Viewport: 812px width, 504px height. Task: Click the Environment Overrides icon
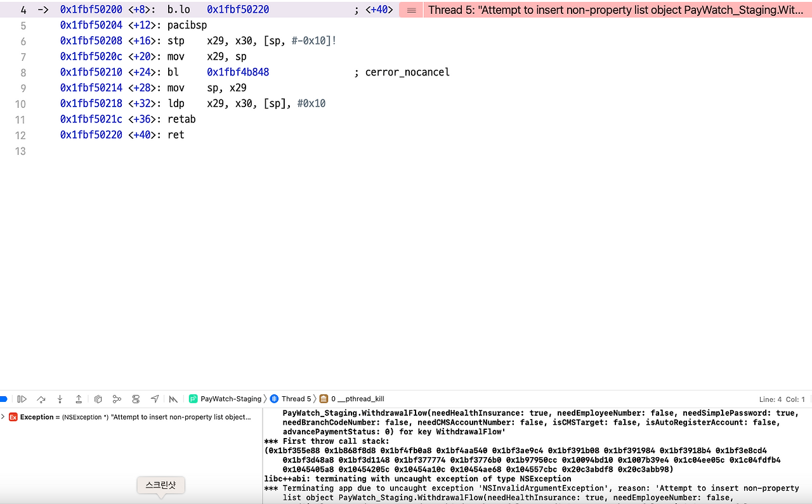(136, 399)
